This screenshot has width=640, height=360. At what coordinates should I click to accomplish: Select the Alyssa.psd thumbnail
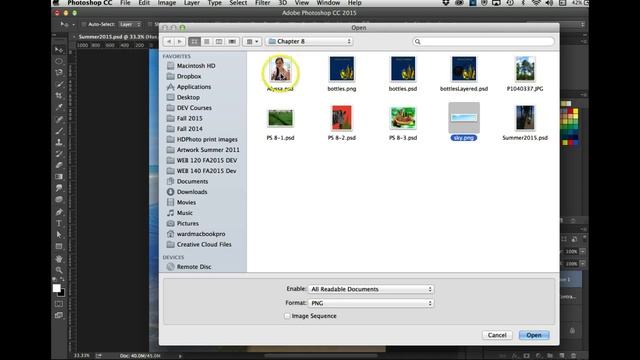(x=280, y=69)
